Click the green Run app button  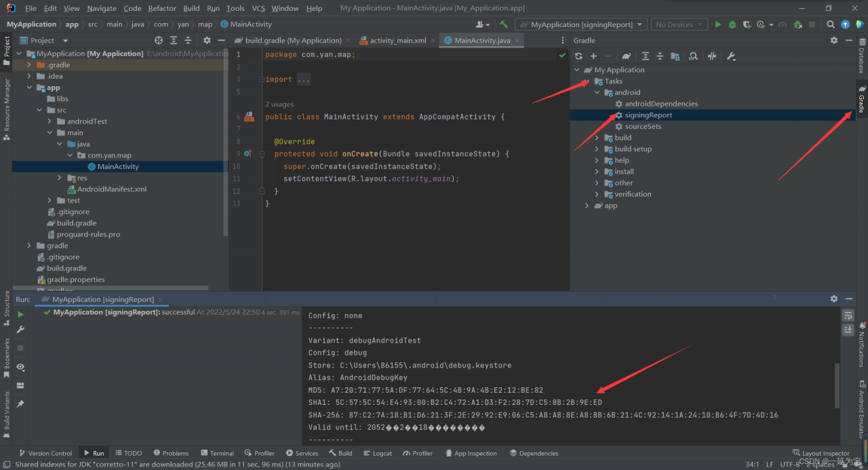[x=718, y=24]
